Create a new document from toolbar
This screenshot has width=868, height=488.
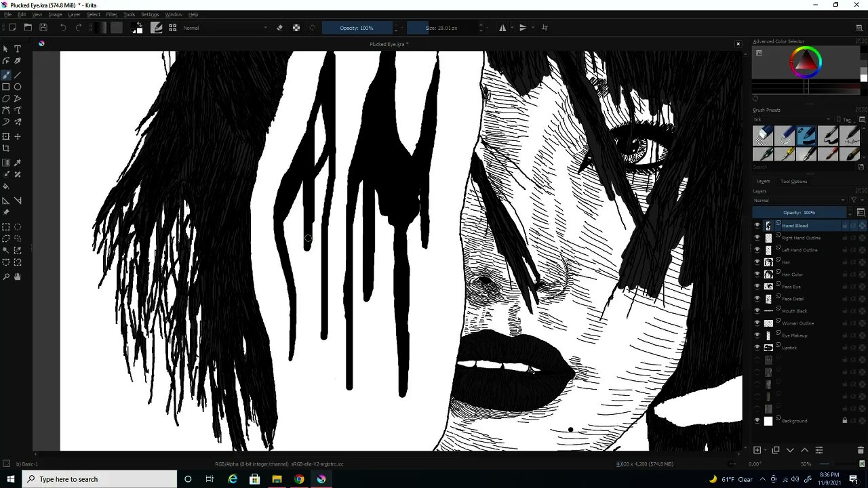tap(12, 28)
